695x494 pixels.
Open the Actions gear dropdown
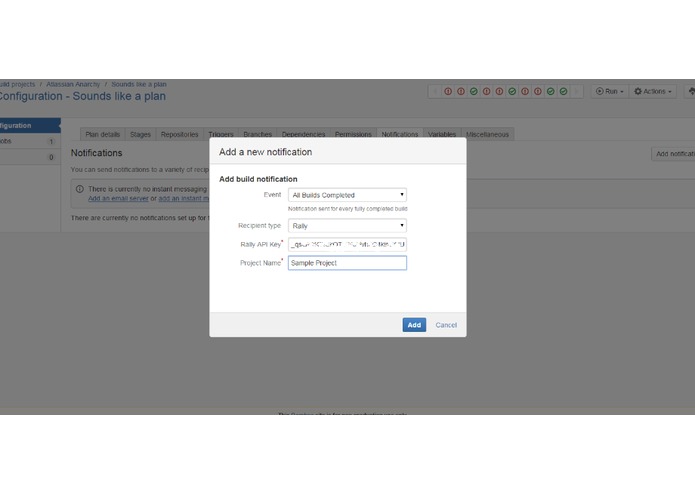coord(652,91)
